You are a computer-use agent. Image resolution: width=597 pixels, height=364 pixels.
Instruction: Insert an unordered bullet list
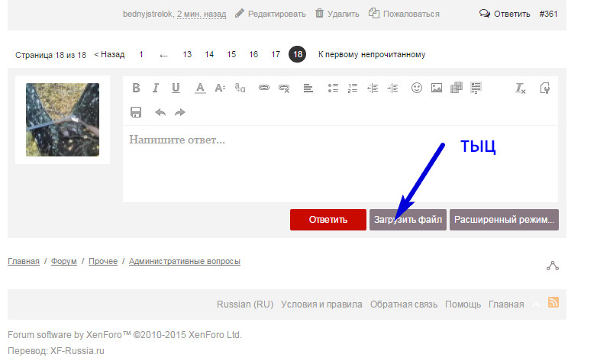point(333,88)
